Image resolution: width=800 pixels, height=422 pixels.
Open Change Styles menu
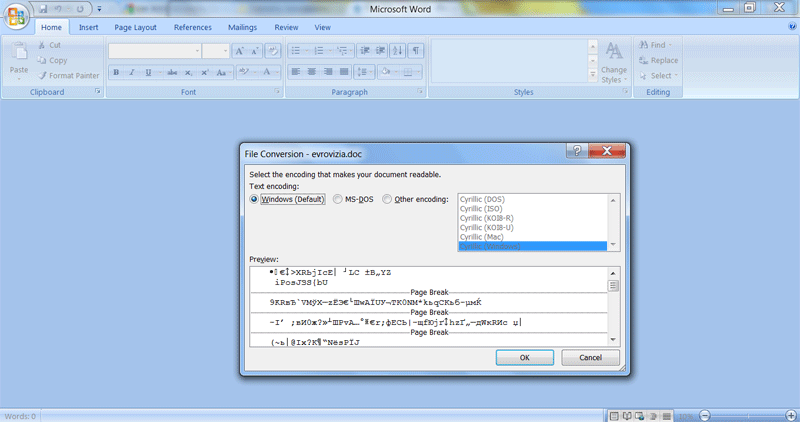[614, 63]
